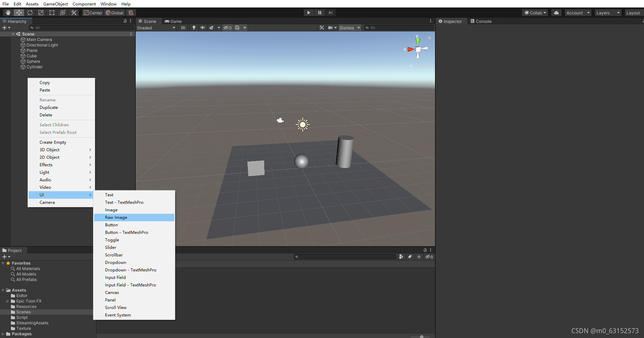Toggle Global coordinate orientation

115,13
